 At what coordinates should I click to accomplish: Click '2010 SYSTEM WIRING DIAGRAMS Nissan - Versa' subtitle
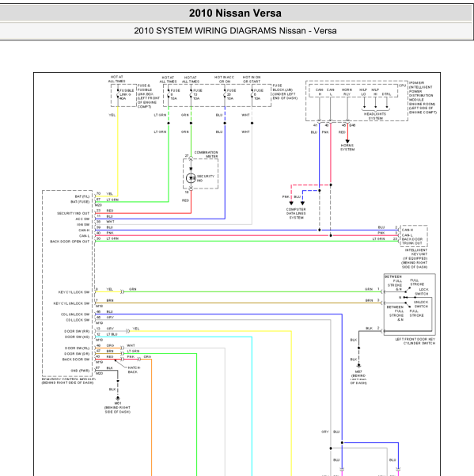click(x=235, y=31)
